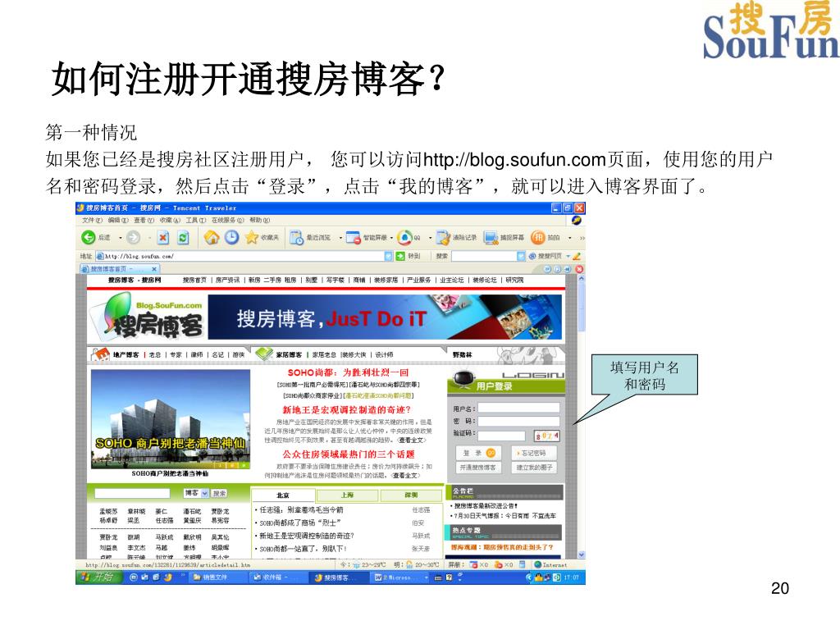Click the 登录 login button

tap(478, 453)
